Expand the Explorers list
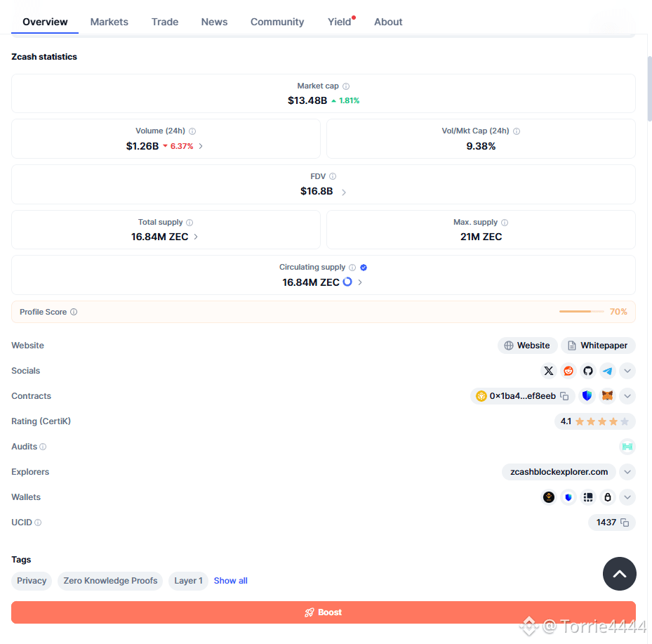The height and width of the screenshot is (644, 652). click(627, 472)
